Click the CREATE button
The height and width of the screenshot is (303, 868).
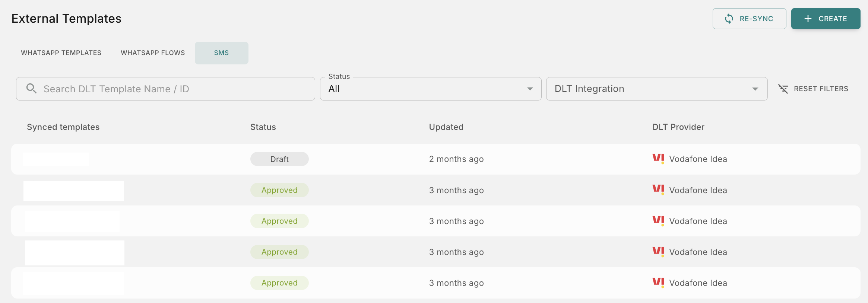click(826, 18)
